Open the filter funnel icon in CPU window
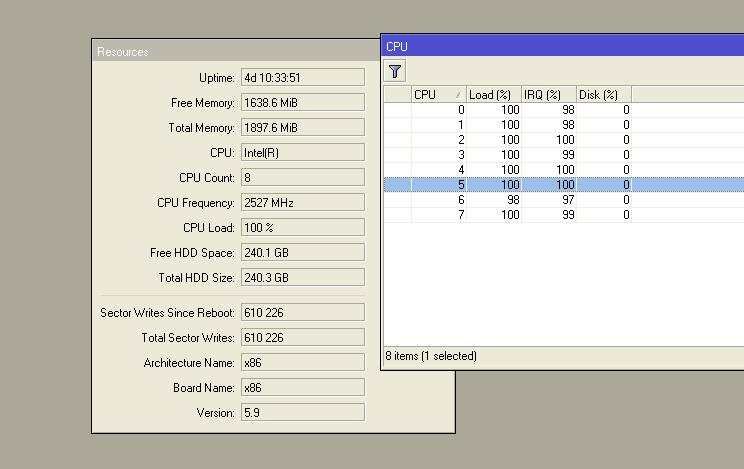 [394, 71]
